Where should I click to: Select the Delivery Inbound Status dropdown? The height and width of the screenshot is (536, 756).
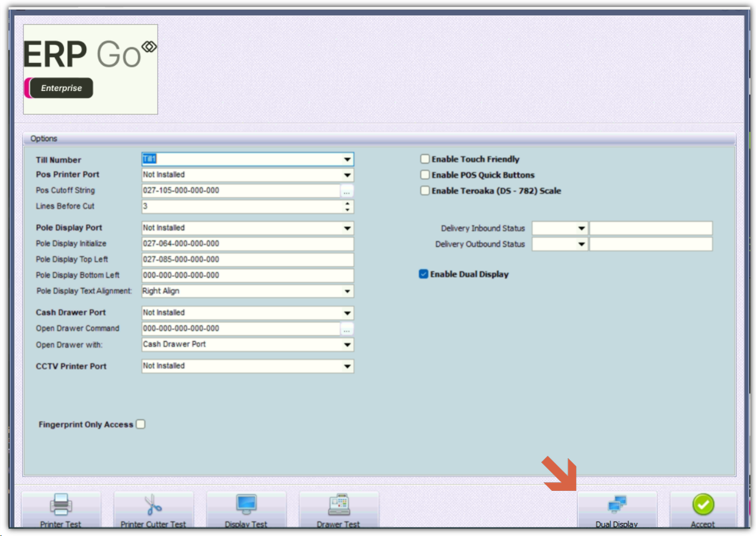tap(581, 229)
